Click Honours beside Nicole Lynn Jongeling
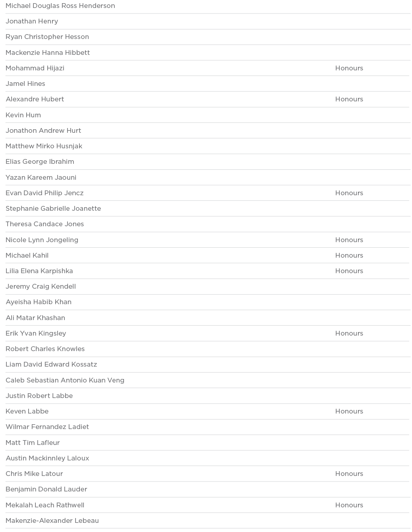The image size is (412, 532). click(349, 240)
